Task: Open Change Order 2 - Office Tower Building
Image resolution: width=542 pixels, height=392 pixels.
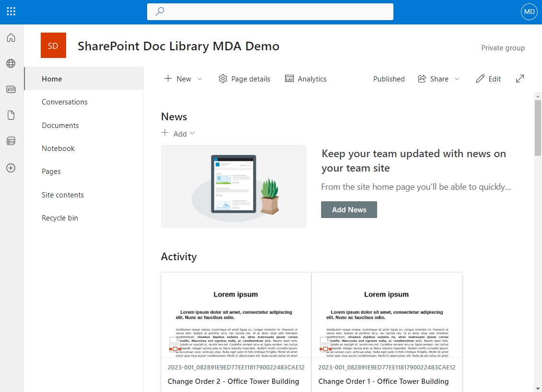Action: click(x=233, y=381)
